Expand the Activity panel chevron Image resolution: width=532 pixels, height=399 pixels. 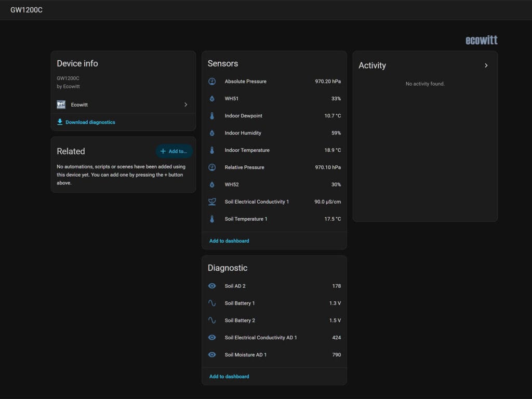tap(486, 65)
